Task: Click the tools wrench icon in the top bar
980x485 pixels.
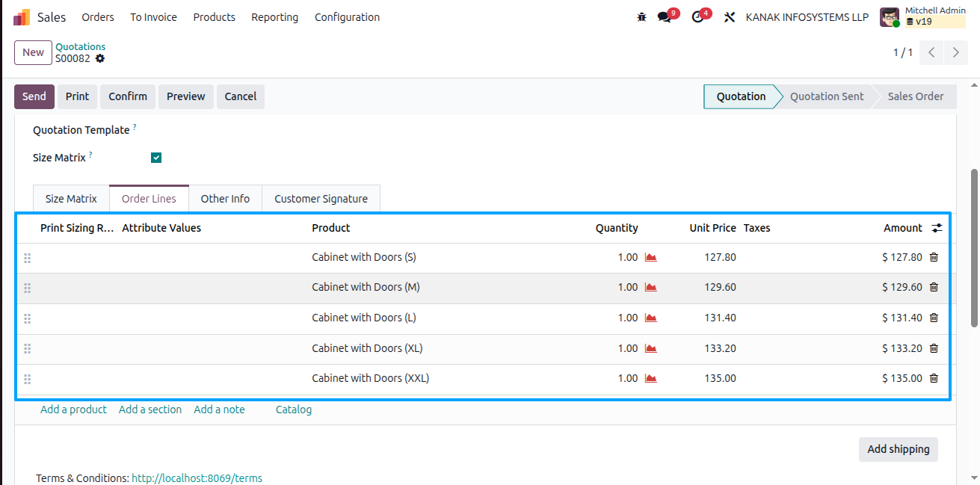Action: click(x=730, y=17)
